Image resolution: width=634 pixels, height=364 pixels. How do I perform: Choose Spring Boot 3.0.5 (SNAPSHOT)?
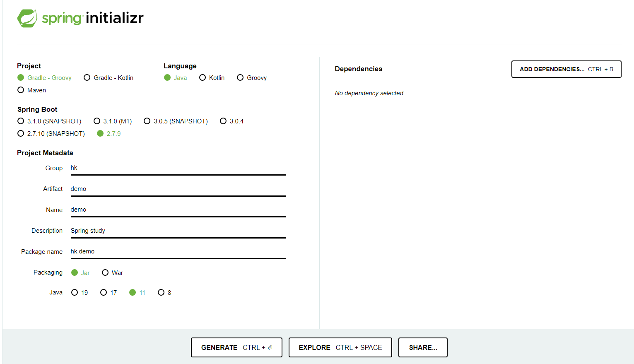[176, 121]
